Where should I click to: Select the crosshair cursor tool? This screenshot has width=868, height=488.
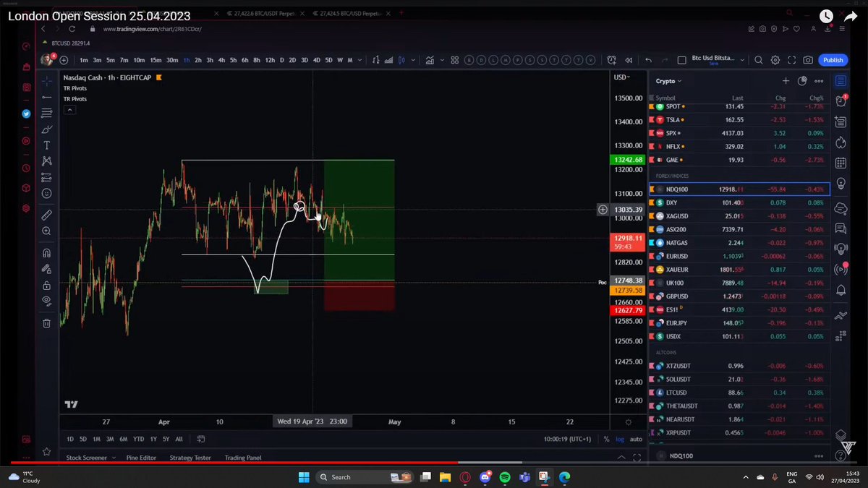point(46,81)
